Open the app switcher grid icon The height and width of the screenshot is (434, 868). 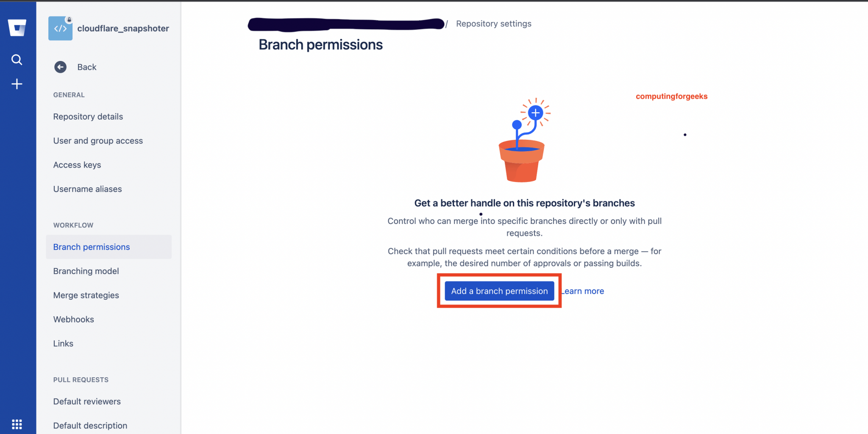point(17,424)
